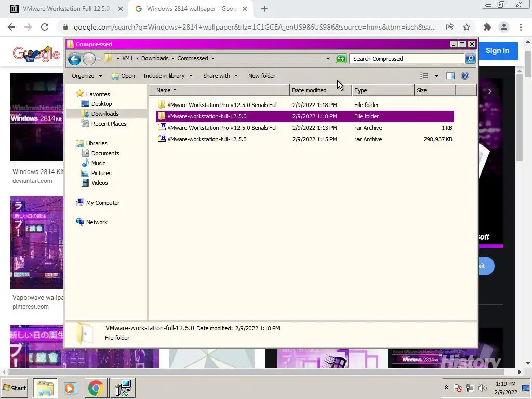Click the green refresh button in address bar
Viewport: 532px width, 399px height.
pos(341,59)
